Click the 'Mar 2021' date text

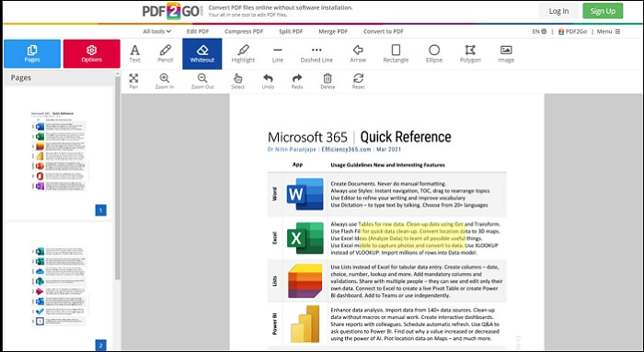pos(388,149)
